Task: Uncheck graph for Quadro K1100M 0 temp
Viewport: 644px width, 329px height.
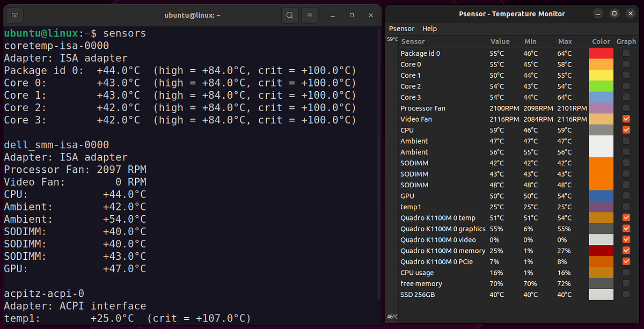Action: coord(626,218)
